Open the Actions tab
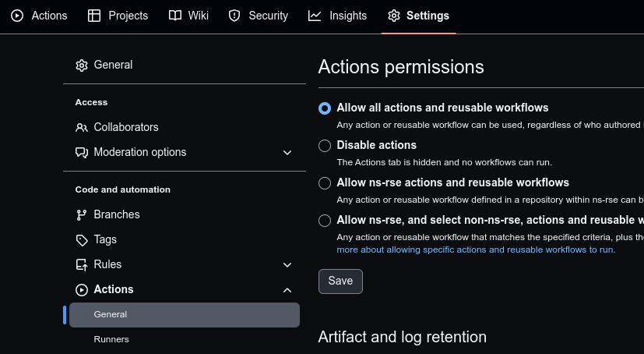 pyautogui.click(x=39, y=16)
